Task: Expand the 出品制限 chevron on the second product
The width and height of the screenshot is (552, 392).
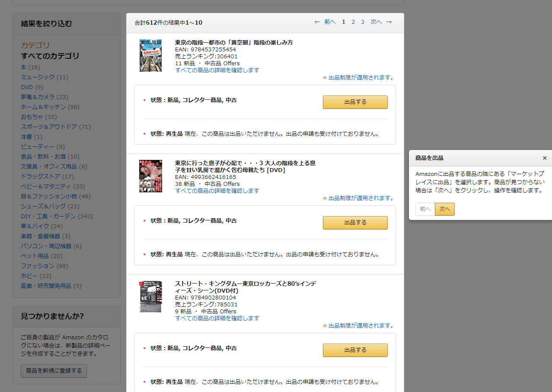Action: 324,198
